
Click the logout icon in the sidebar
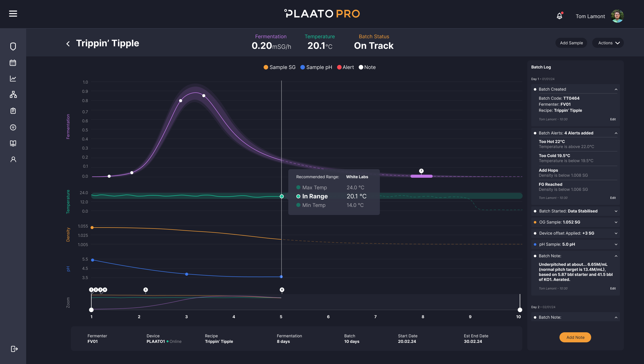pos(14,349)
